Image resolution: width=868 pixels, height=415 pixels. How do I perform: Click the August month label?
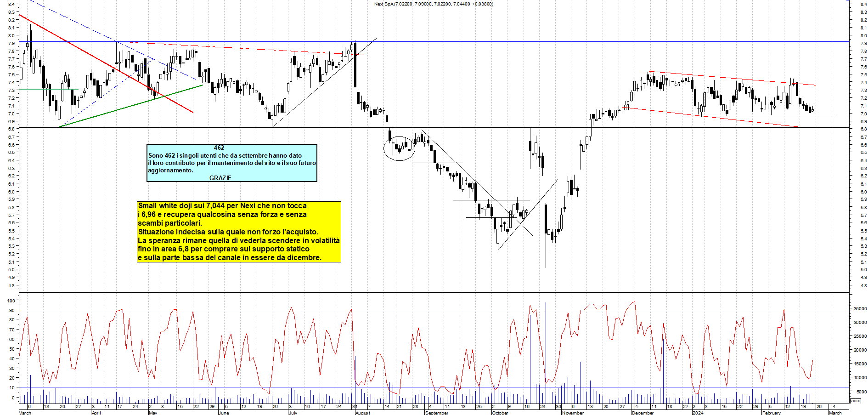click(x=362, y=413)
